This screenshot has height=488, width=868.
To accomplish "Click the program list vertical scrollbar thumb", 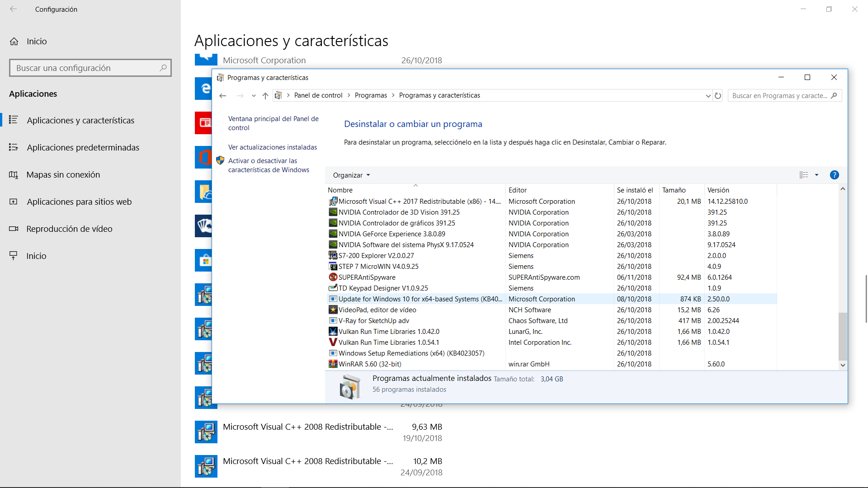I will coord(843,336).
